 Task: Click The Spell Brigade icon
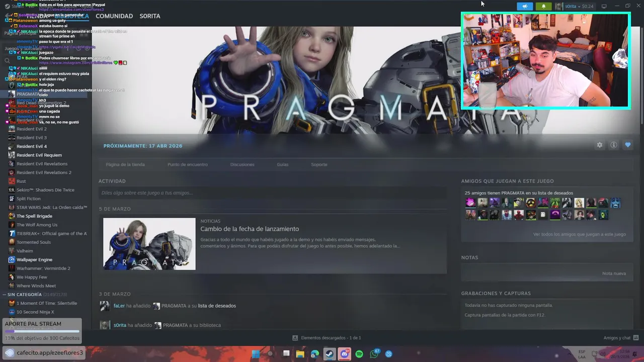point(12,216)
